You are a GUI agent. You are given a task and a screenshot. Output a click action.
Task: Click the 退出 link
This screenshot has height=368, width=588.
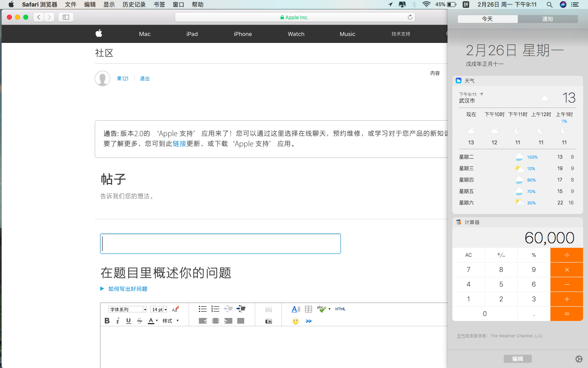coord(145,79)
